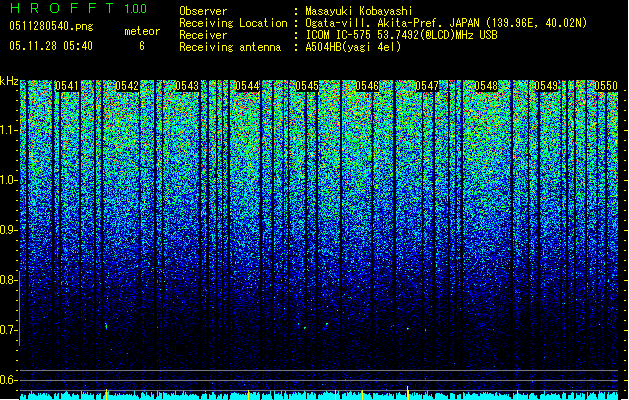Click the 1.1 frequency axis label
This screenshot has height=400, width=629.
[x=8, y=130]
